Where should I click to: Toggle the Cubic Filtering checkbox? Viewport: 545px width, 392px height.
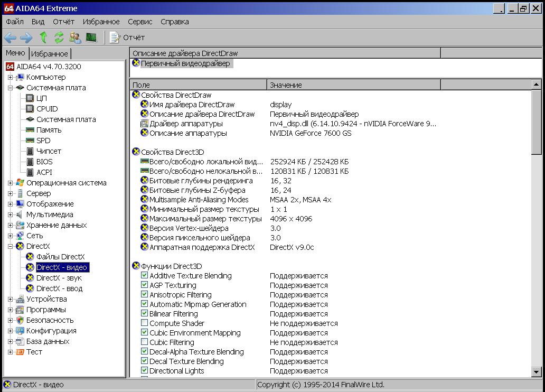[144, 342]
